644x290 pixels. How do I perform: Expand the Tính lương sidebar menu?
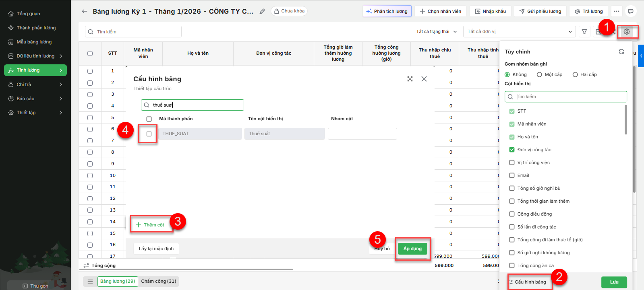point(35,70)
